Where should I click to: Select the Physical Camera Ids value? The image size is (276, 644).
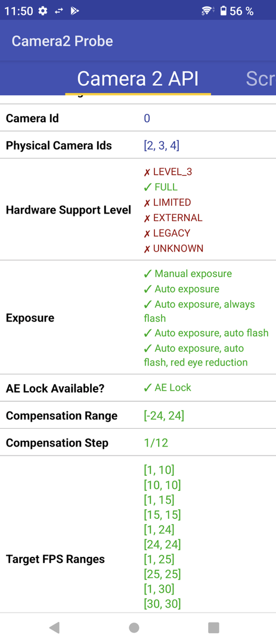click(x=162, y=145)
